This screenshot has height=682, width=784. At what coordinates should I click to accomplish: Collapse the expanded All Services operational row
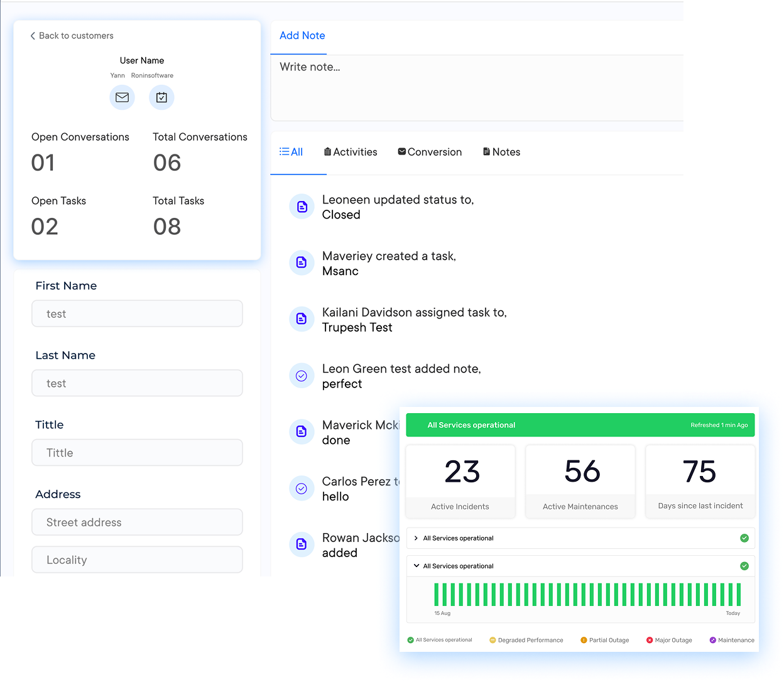(x=416, y=566)
